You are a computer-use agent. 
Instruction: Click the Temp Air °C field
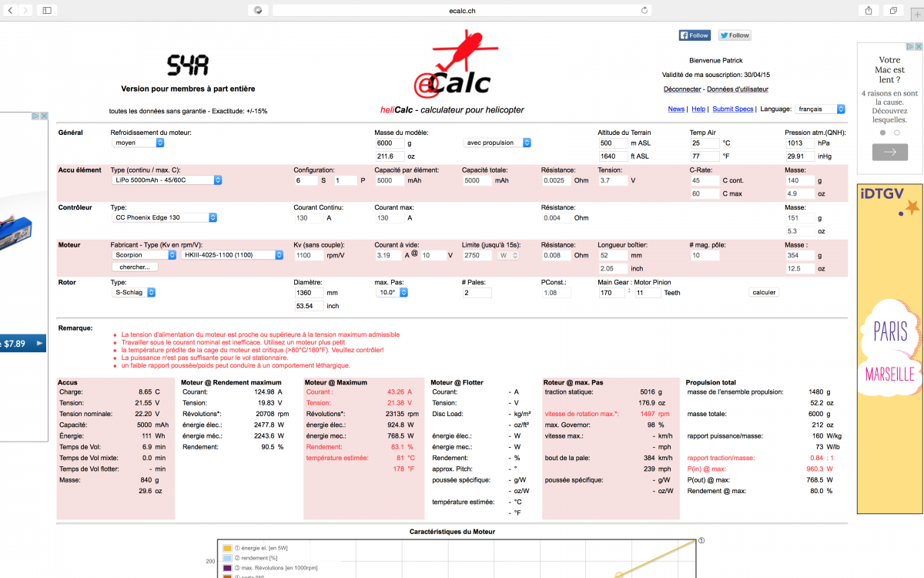pyautogui.click(x=703, y=143)
